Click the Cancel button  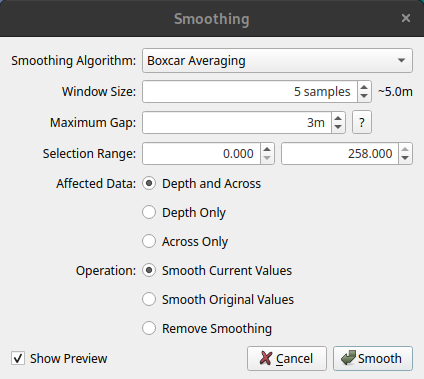click(287, 359)
